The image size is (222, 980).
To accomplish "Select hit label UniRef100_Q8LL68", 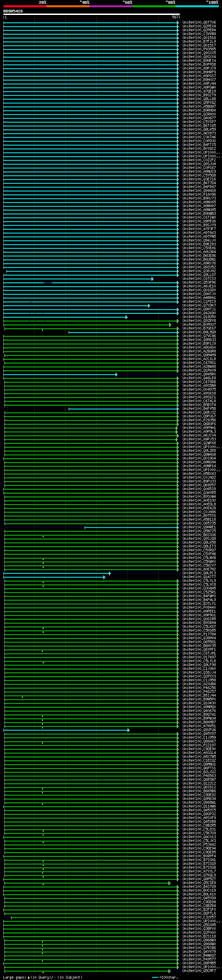I will point(199,99).
